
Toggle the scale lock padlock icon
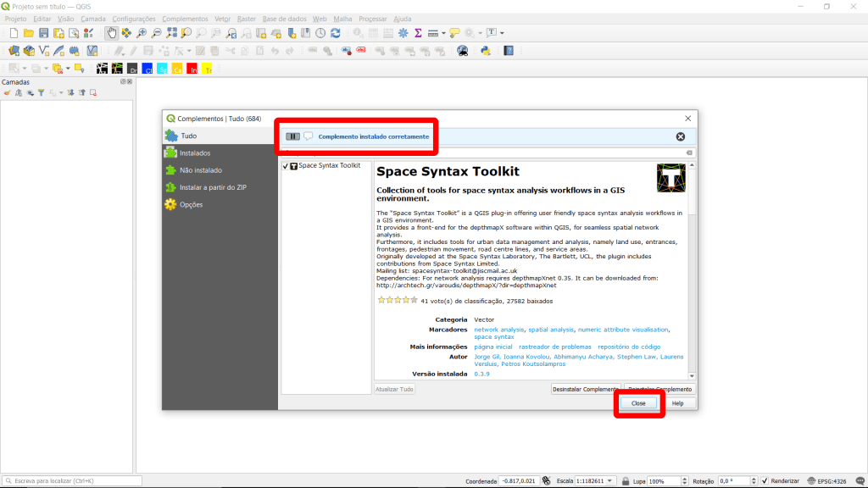626,481
